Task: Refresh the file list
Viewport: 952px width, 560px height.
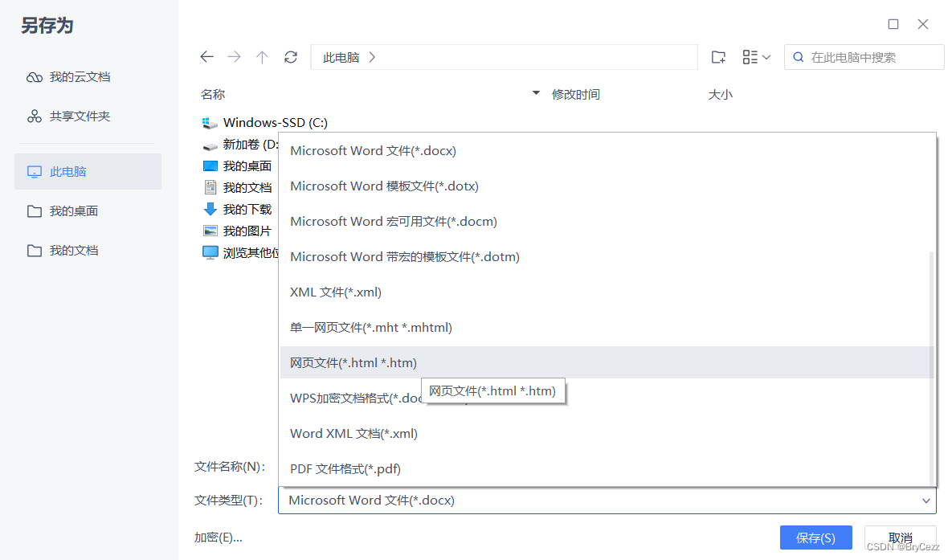Action: tap(290, 57)
